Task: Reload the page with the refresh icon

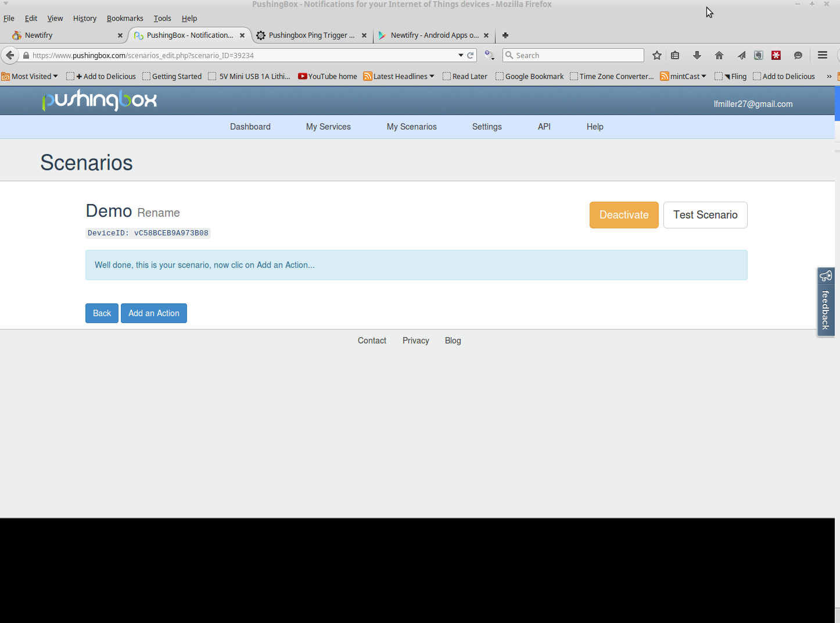Action: (x=471, y=56)
